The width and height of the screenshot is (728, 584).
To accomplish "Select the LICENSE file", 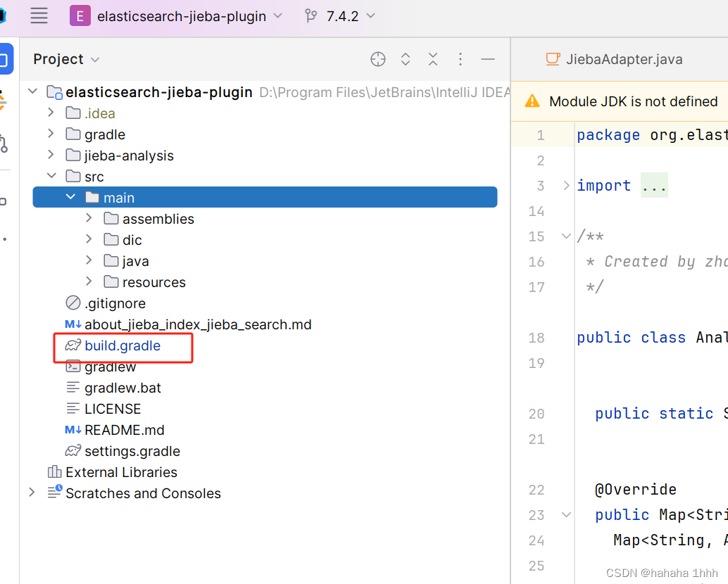I will (113, 409).
